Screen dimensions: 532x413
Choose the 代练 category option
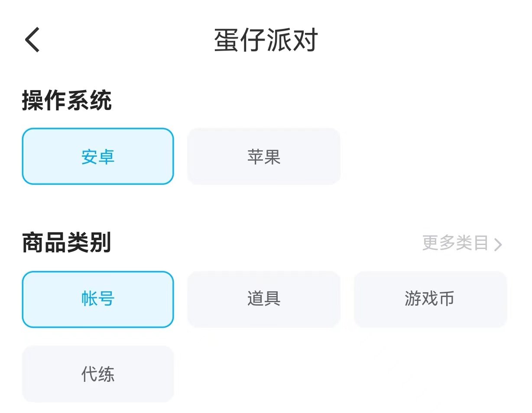98,374
